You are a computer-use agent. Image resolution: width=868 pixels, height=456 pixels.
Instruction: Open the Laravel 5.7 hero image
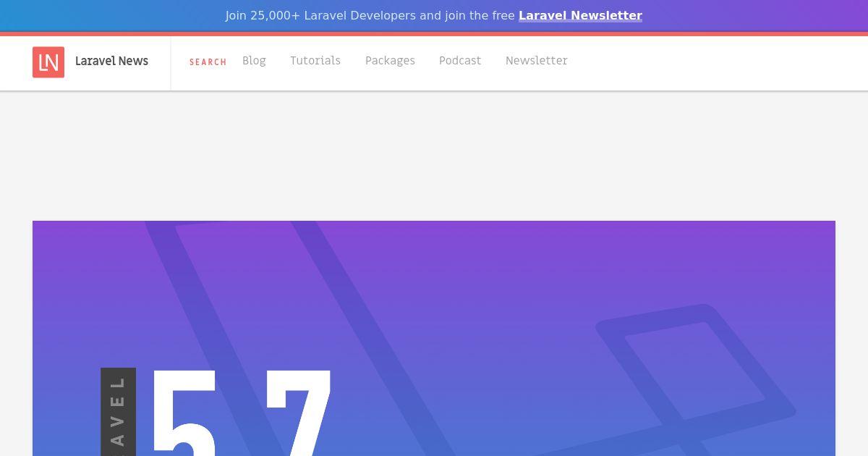pyautogui.click(x=434, y=338)
